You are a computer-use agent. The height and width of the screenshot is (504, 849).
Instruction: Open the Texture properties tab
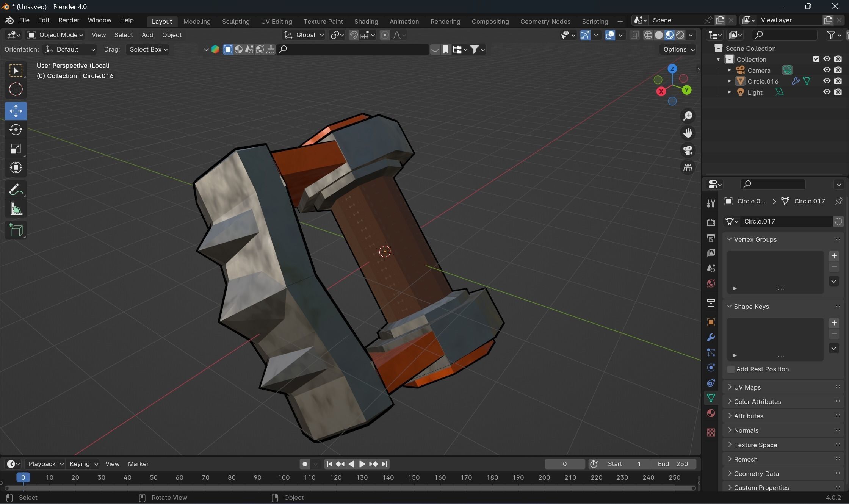pos(711,432)
